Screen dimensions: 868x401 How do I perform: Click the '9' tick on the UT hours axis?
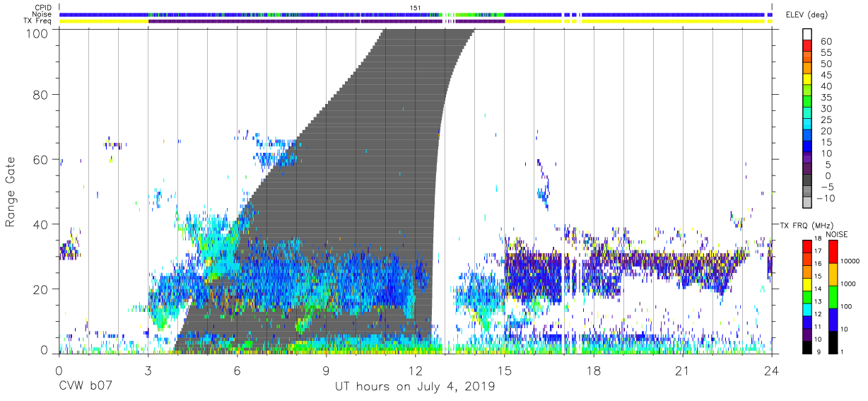[326, 371]
